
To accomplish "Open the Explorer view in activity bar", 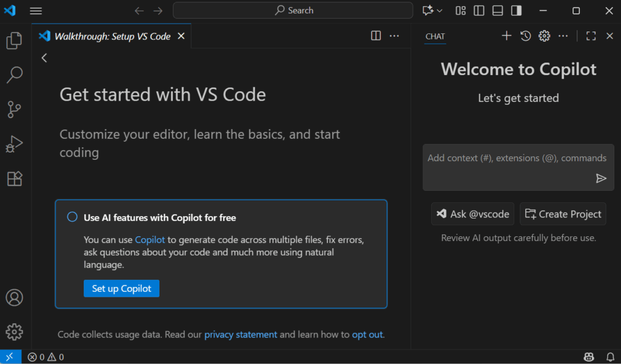I will [x=14, y=41].
